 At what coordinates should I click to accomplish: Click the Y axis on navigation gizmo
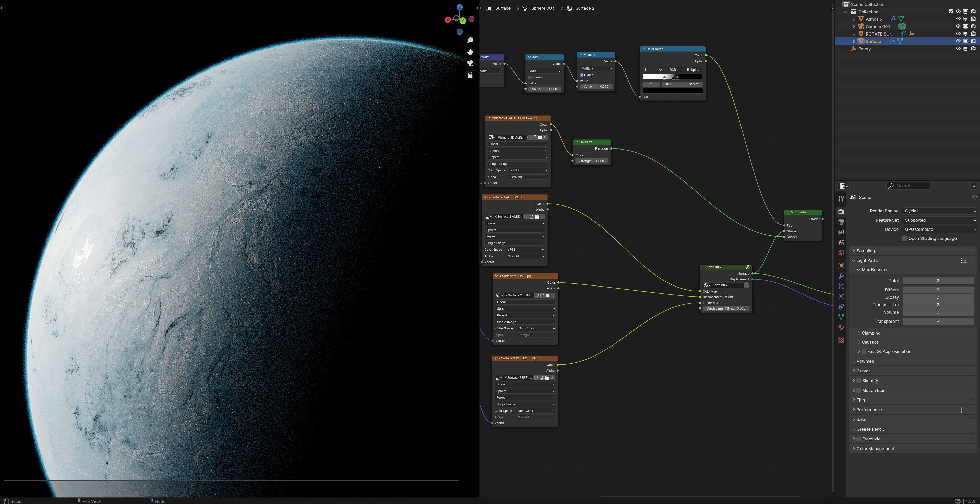pos(463,20)
